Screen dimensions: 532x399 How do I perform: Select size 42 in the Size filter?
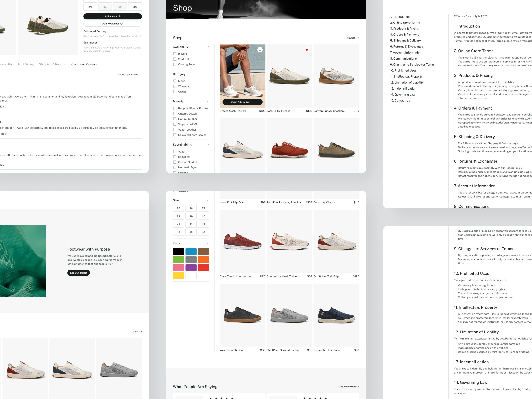tap(191, 224)
